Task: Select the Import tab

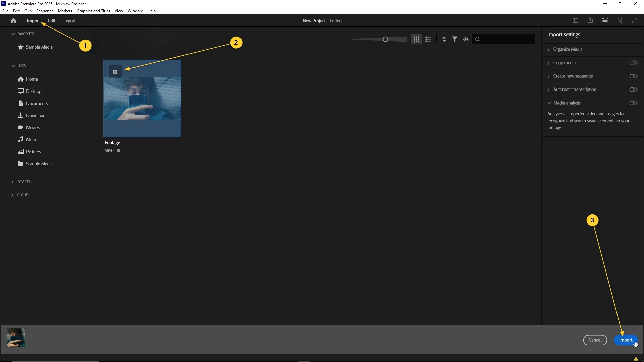Action: coord(33,21)
